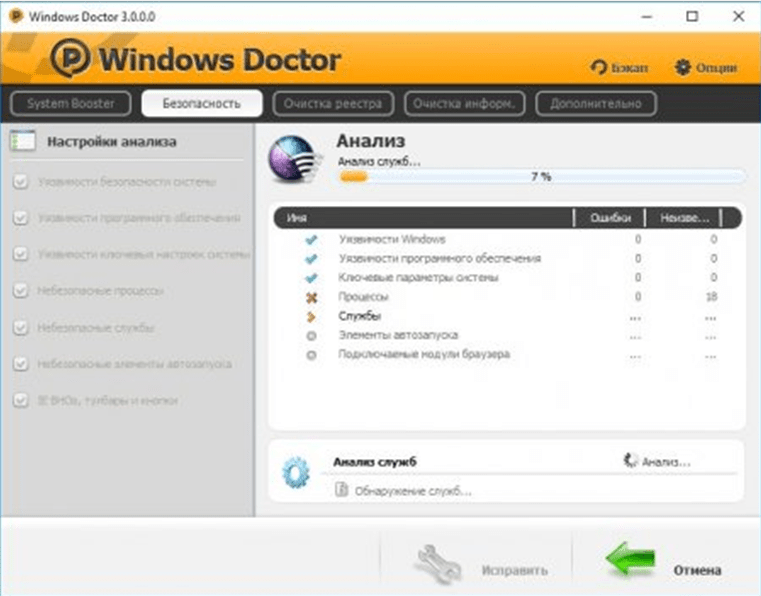Viewport: 761px width, 596px height.
Task: Click the spinner icon beside Анализ...
Action: pos(630,461)
